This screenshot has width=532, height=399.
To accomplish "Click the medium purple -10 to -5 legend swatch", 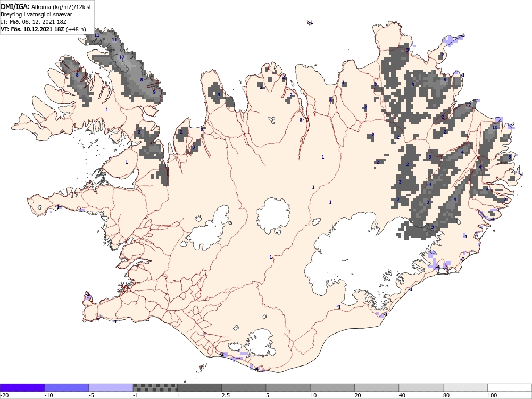I will 66,387.
